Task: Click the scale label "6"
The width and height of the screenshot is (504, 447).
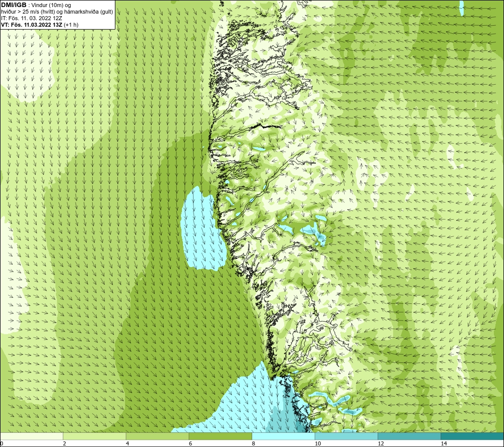Action: [191, 443]
